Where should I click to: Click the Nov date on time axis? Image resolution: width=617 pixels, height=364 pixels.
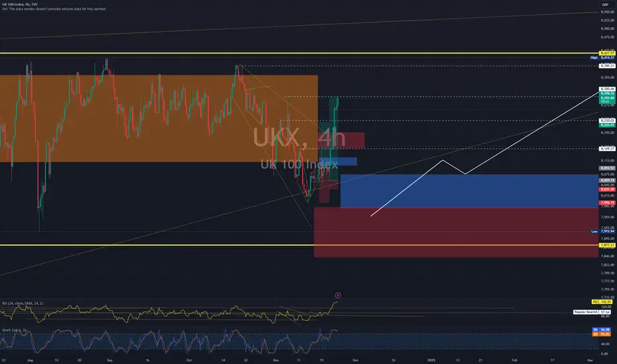[x=276, y=360]
